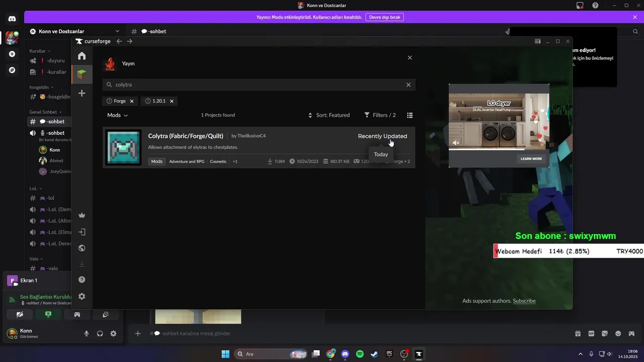The image size is (644, 362).
Task: Click the Cosmetic category tag
Action: tap(218, 161)
